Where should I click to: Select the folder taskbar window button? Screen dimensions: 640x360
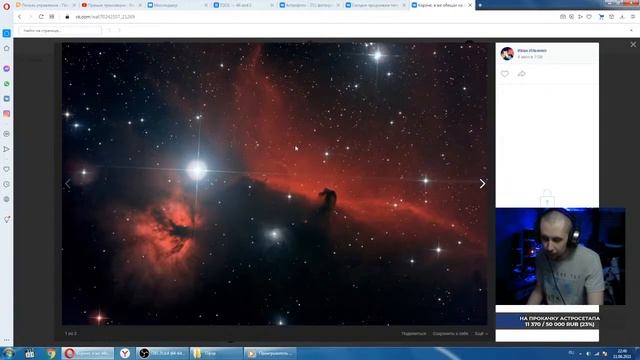click(216, 353)
